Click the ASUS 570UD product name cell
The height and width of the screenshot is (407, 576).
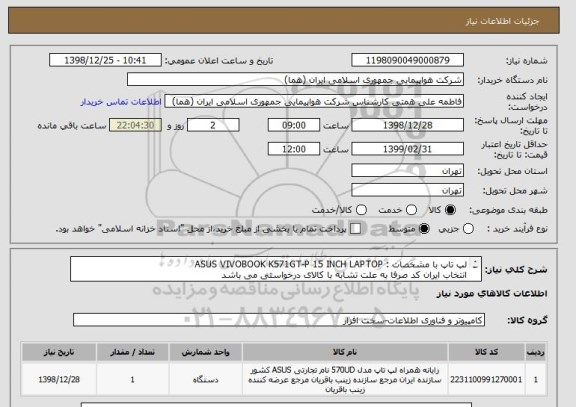click(x=345, y=379)
